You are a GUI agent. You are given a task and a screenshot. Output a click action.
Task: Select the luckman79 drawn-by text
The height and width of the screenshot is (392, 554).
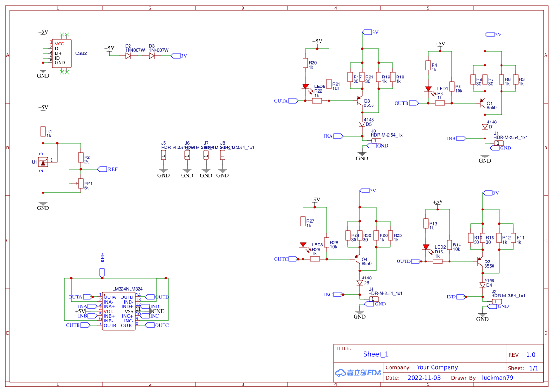tap(497, 378)
